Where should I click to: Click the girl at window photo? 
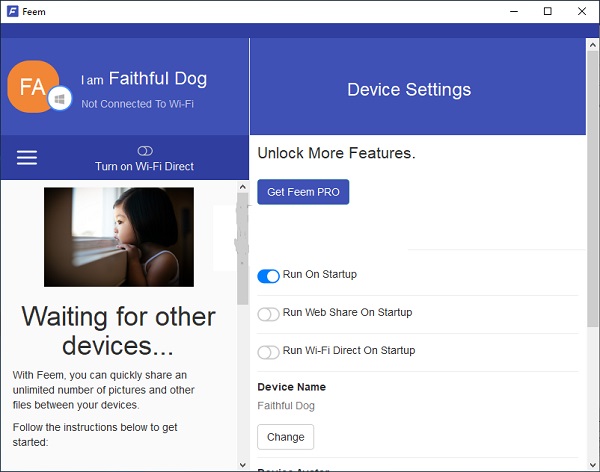pos(118,237)
